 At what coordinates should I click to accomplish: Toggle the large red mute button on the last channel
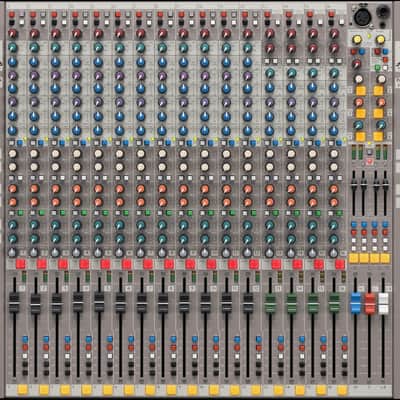tap(340, 265)
